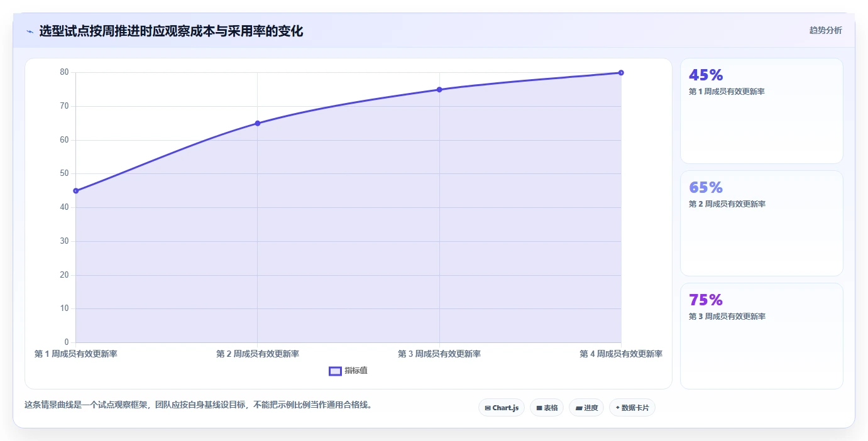Click y-axis value 50
The height and width of the screenshot is (441, 868).
(64, 173)
